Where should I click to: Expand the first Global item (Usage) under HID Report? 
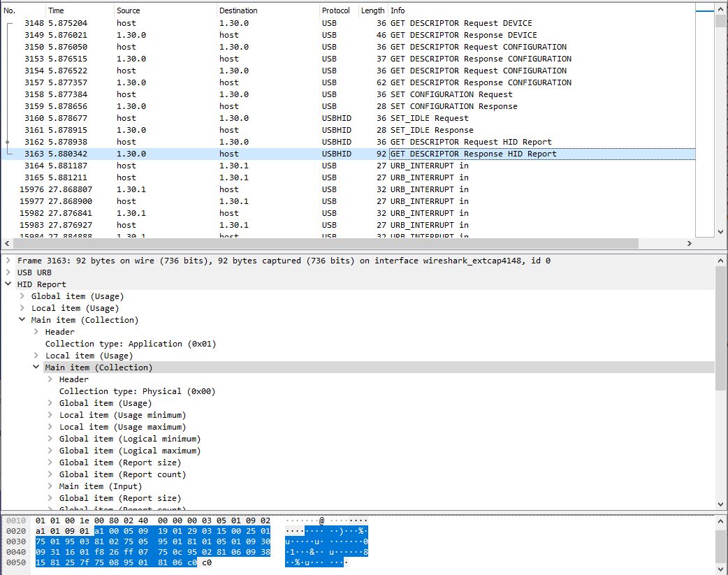[x=22, y=296]
